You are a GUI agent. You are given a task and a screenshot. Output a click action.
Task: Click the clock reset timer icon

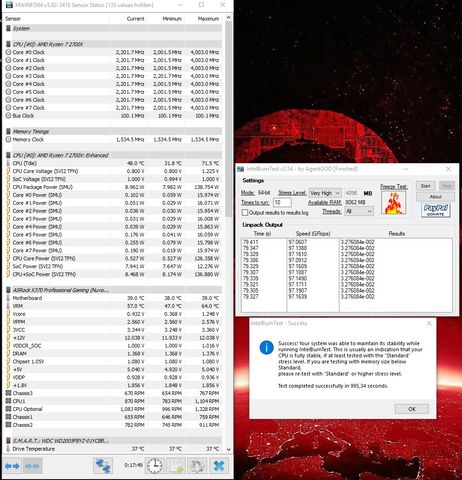[155, 466]
